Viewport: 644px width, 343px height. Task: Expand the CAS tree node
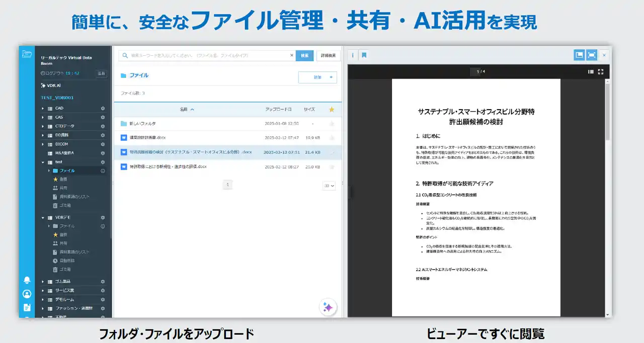pyautogui.click(x=43, y=117)
